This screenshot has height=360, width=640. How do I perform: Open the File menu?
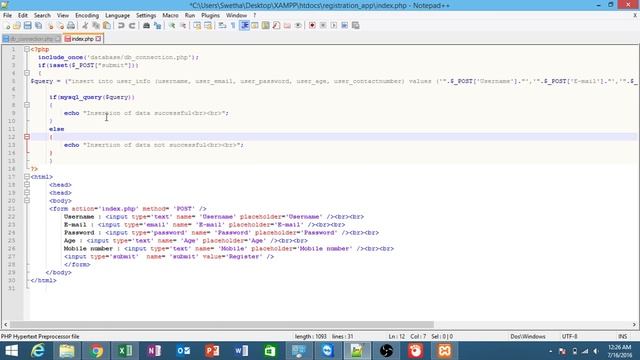(7, 16)
